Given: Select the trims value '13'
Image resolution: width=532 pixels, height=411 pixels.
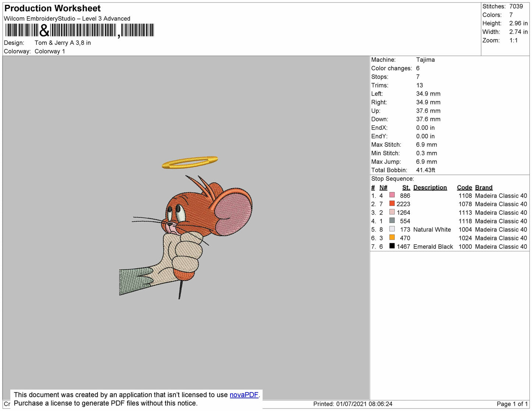Looking at the screenshot, I should point(420,85).
